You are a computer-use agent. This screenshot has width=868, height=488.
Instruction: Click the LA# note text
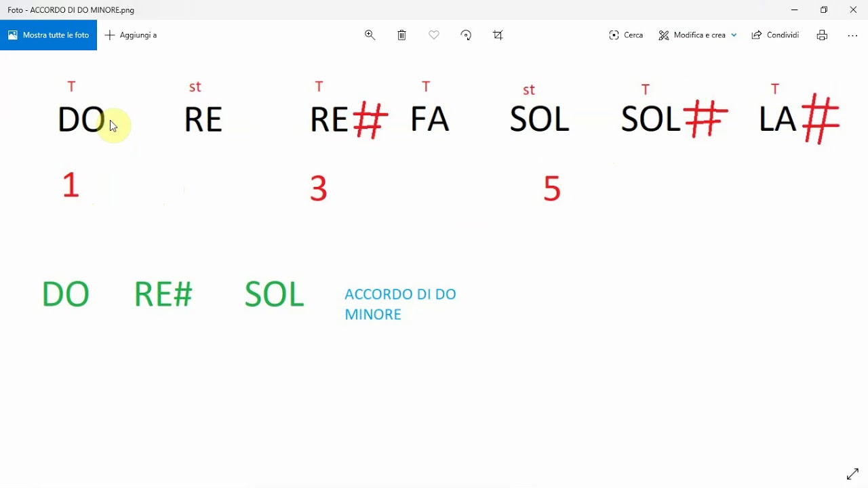pos(799,119)
